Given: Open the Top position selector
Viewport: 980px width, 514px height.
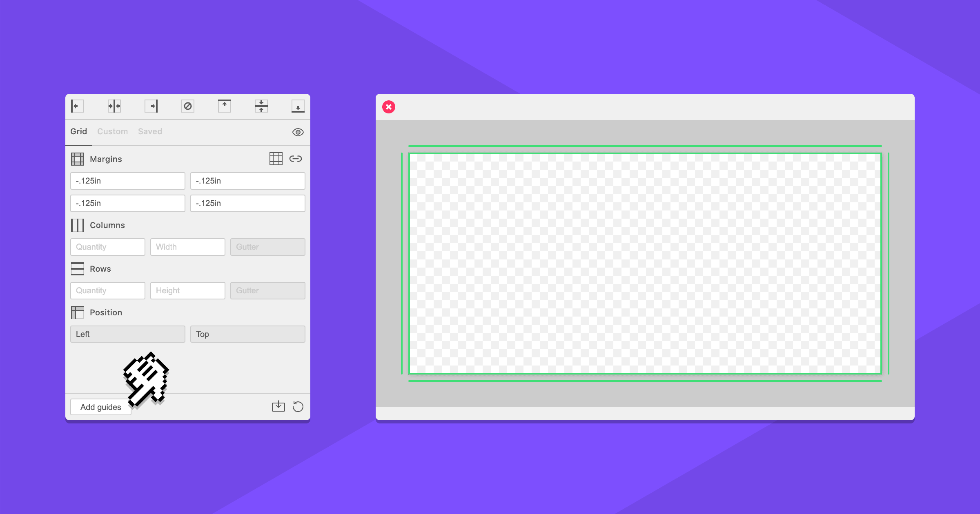Looking at the screenshot, I should [x=247, y=334].
